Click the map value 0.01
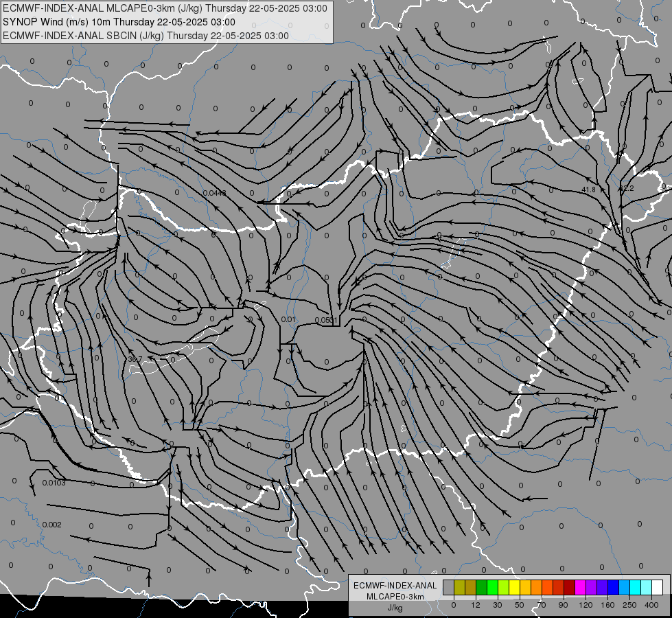 tap(288, 319)
